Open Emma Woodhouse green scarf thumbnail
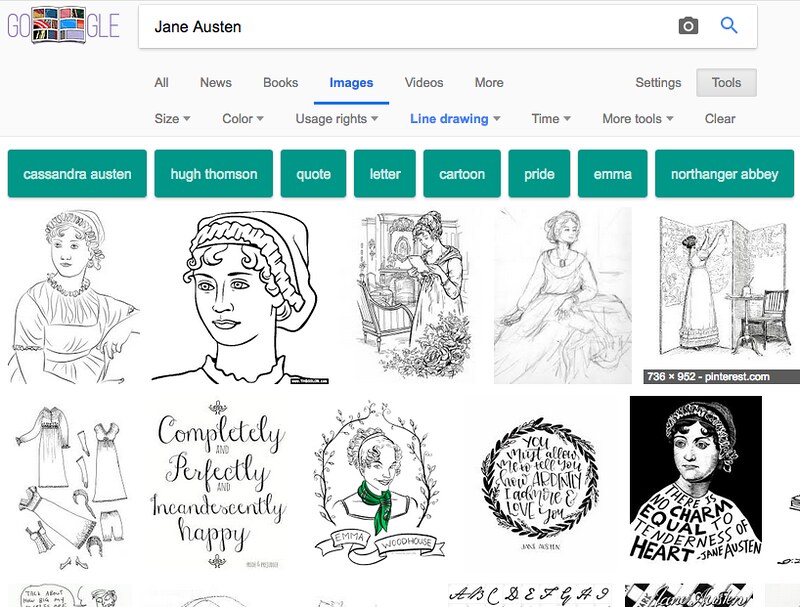This screenshot has width=800, height=607. [x=379, y=484]
